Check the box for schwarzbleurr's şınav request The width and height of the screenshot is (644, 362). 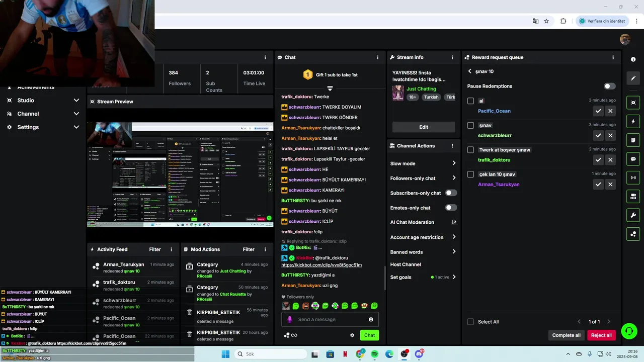click(470, 125)
